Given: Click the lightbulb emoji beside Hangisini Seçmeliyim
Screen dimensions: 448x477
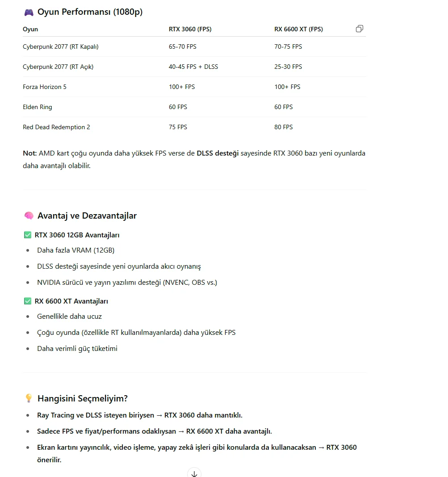Looking at the screenshot, I should coord(29,398).
